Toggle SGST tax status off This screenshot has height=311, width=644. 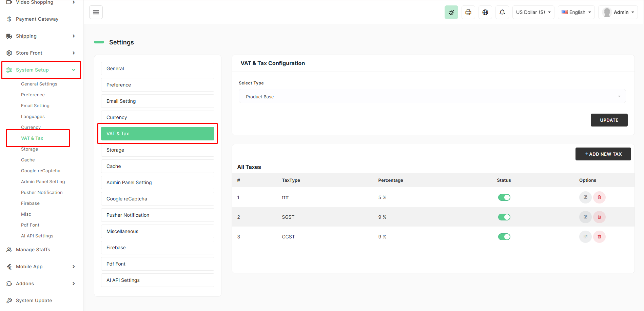point(504,217)
